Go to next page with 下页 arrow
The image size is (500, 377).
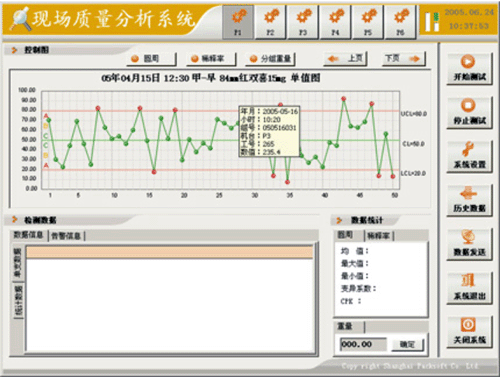pyautogui.click(x=403, y=59)
